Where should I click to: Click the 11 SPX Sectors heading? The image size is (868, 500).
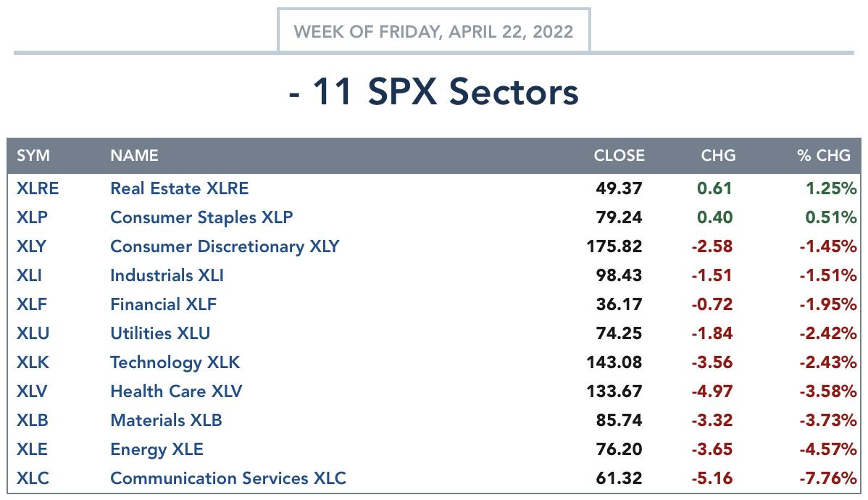pyautogui.click(x=433, y=91)
